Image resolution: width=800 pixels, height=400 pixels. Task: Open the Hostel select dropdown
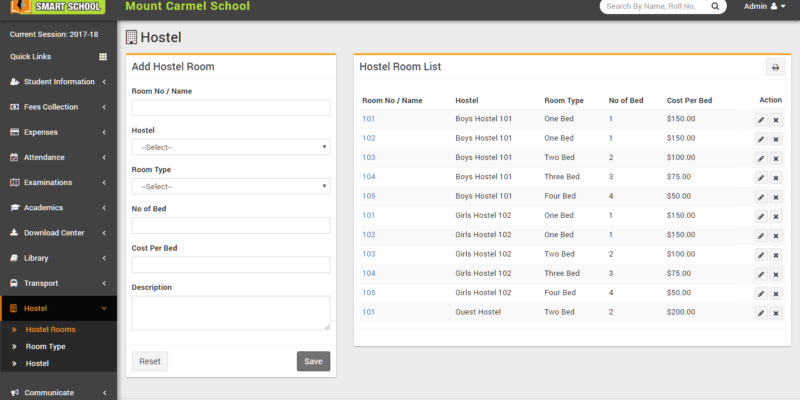pyautogui.click(x=231, y=147)
